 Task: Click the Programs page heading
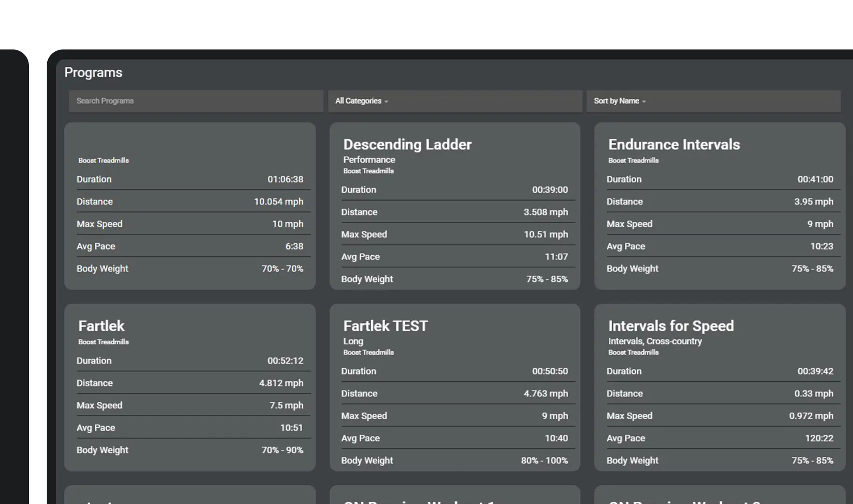coord(93,72)
